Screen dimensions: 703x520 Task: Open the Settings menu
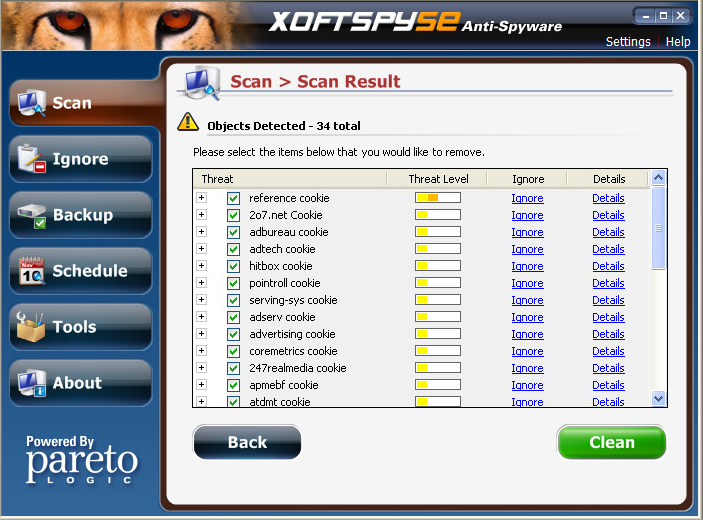tap(628, 42)
